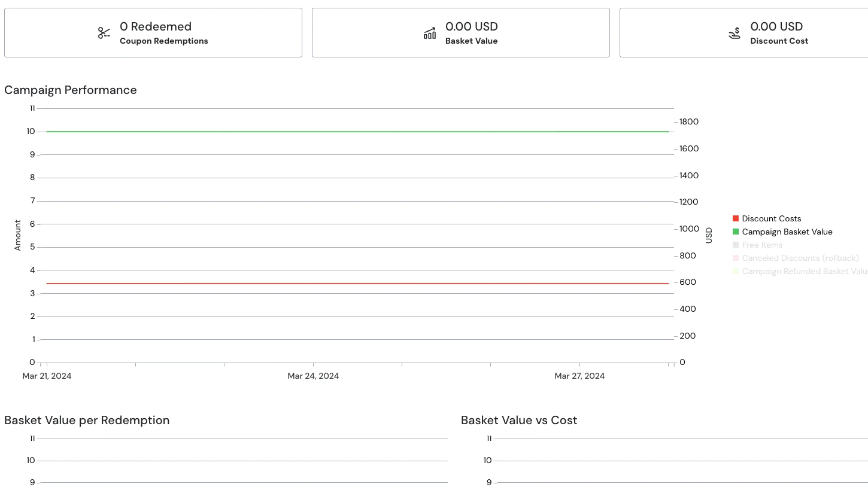
Task: Click the green Campaign Basket Value swatch
Action: coord(736,232)
